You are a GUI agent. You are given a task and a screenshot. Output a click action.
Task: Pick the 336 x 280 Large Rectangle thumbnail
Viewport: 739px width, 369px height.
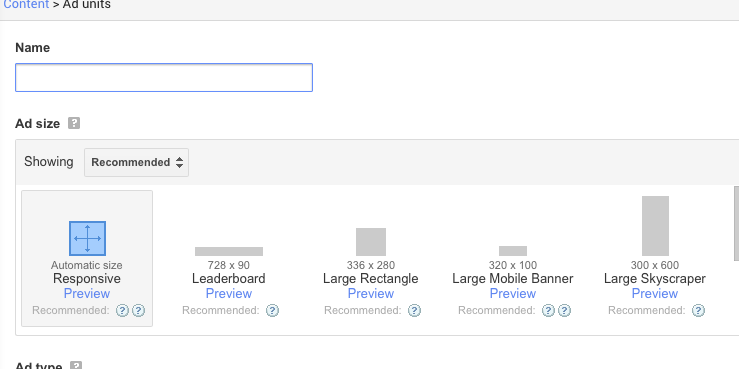(371, 242)
